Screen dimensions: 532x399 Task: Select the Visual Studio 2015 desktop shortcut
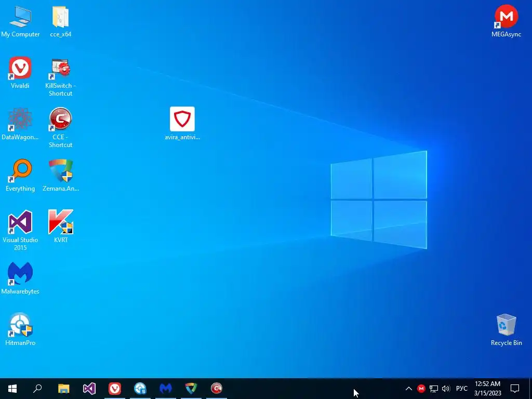[x=20, y=231]
